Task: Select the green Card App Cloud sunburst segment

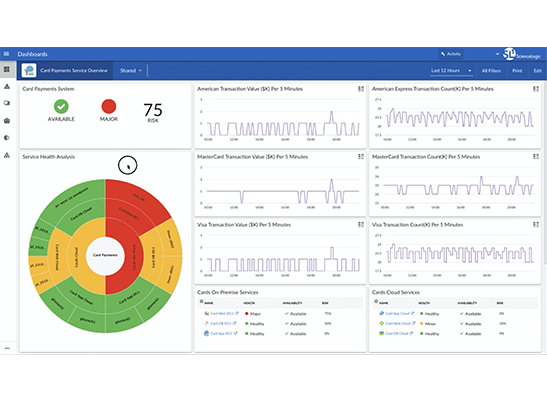Action: tap(81, 297)
